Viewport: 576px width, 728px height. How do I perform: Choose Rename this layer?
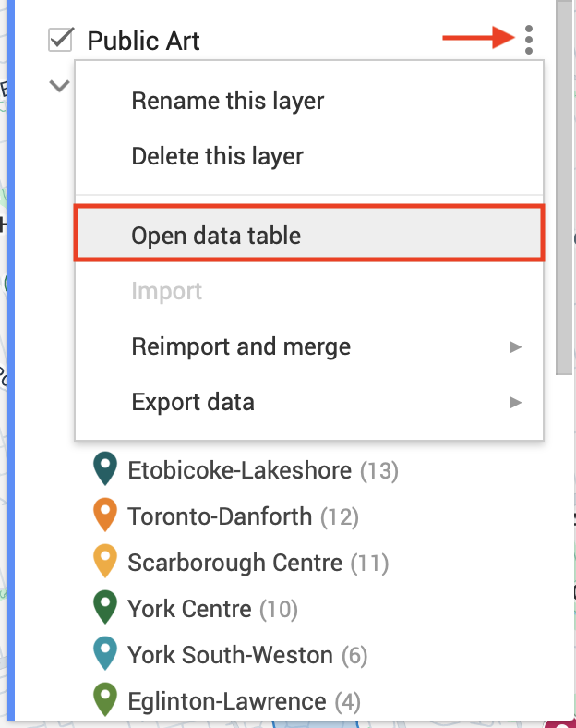tap(227, 100)
